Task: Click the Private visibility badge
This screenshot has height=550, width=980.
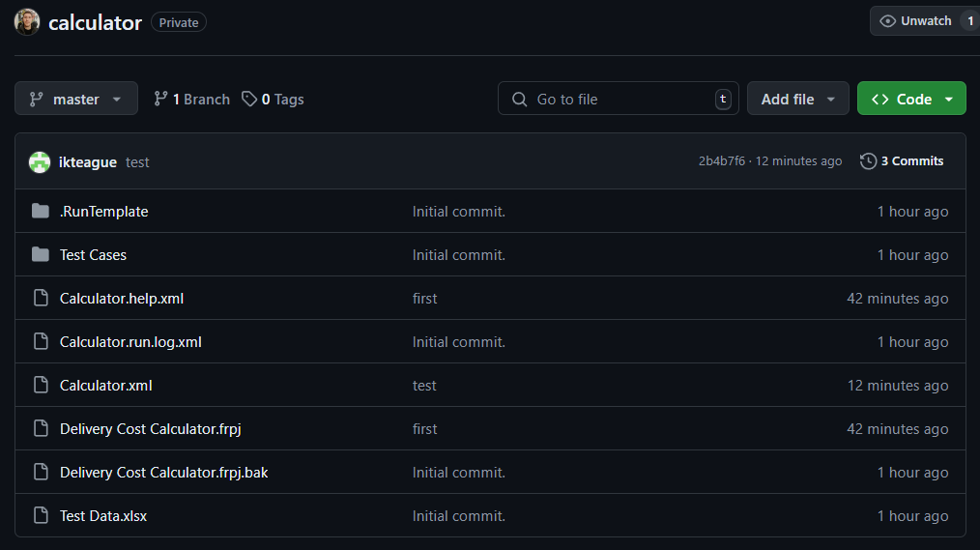Action: pos(179,22)
